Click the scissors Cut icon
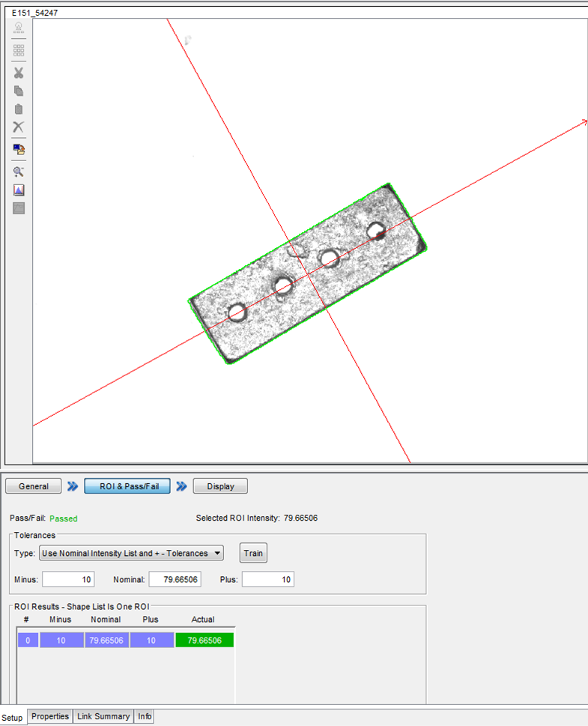588x726 pixels. [19, 73]
